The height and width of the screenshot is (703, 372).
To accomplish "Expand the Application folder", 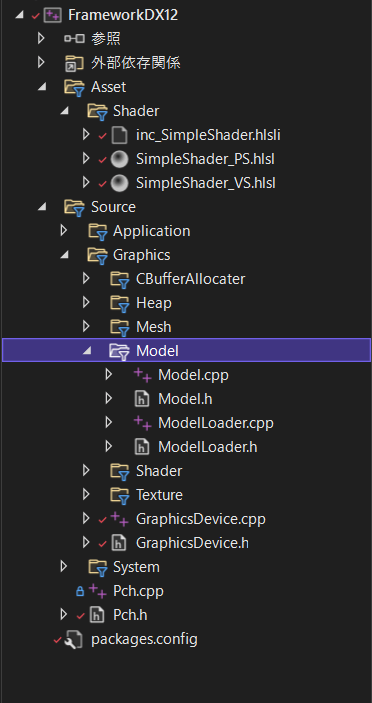I will point(64,230).
